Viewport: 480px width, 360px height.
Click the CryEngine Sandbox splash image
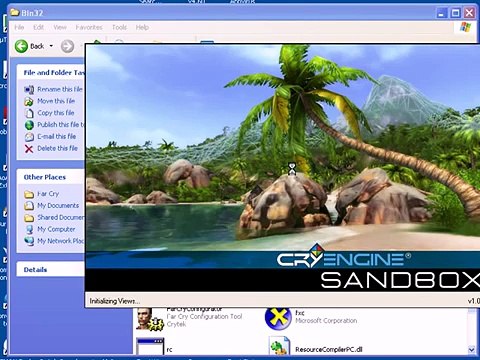pyautogui.click(x=283, y=168)
